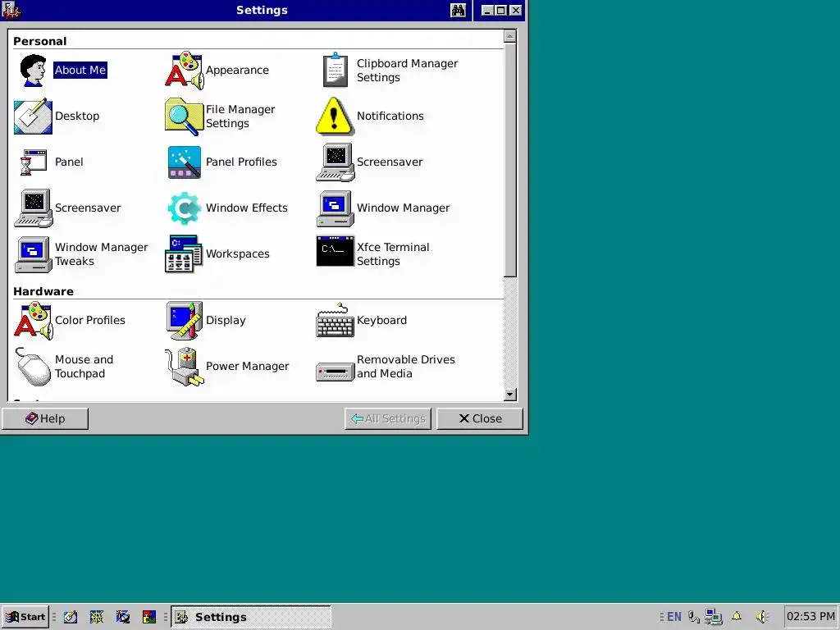Open the Window Effects gear icon
The height and width of the screenshot is (630, 840).
click(184, 208)
